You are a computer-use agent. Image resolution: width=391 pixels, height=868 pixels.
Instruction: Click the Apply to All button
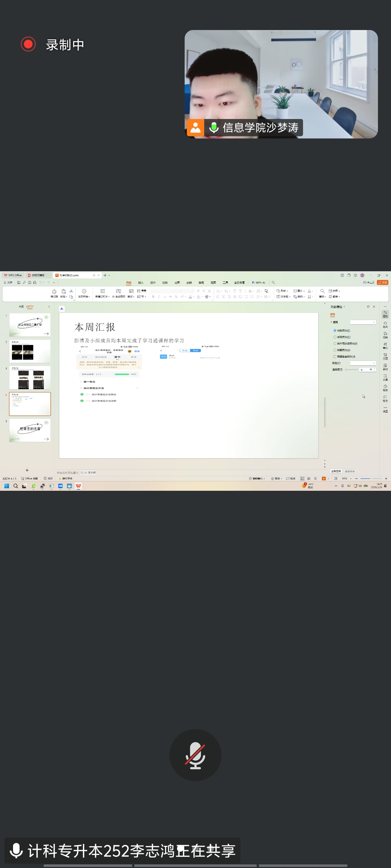click(336, 471)
